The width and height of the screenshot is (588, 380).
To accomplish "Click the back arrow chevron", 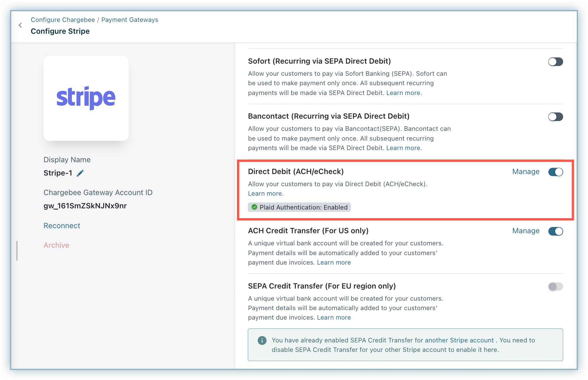I will [x=20, y=25].
